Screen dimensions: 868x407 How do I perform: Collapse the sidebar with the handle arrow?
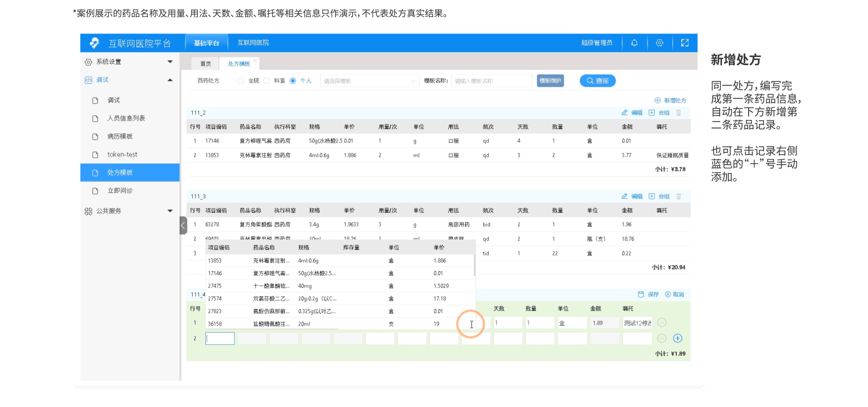183,225
